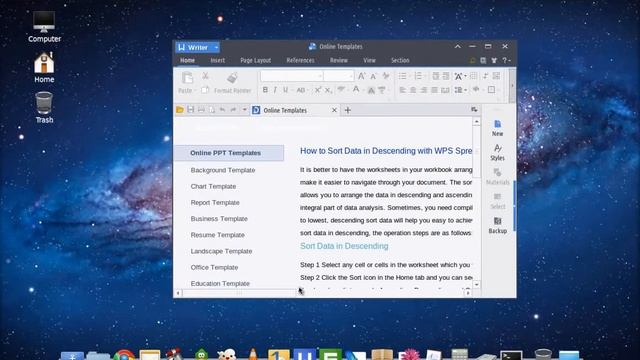
Task: Switch to the Insert ribbon tab
Action: (x=218, y=60)
